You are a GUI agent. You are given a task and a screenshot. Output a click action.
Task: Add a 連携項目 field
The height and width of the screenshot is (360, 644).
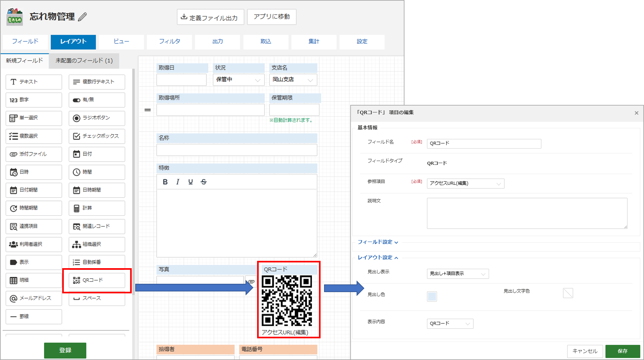[x=34, y=226]
